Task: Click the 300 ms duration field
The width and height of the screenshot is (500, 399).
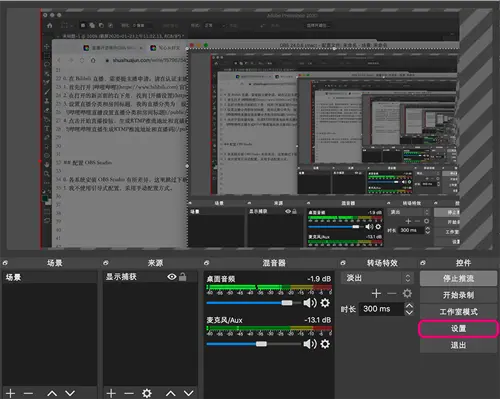Action: point(382,309)
